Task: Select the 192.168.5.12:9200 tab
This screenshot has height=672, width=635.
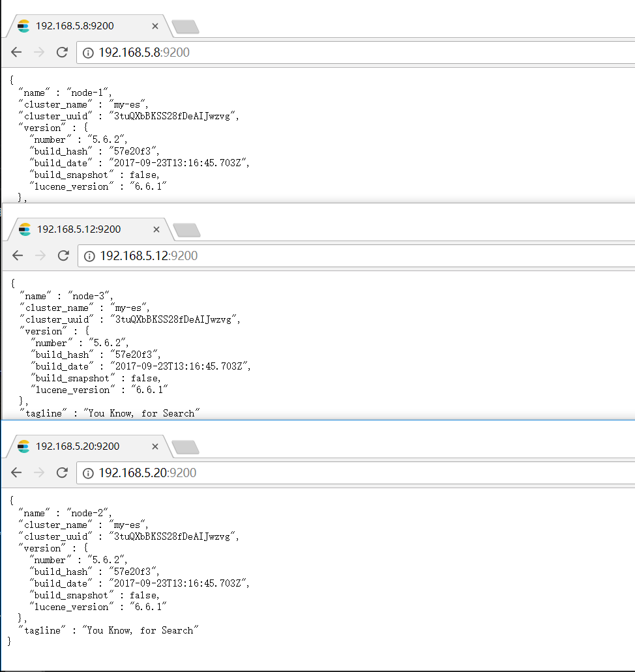Action: (x=78, y=229)
